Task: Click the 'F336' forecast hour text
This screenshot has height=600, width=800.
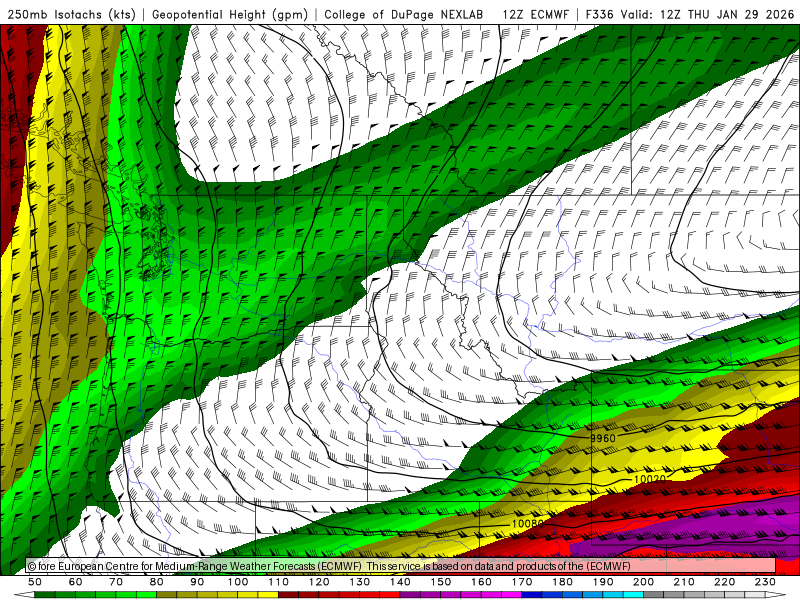Action: click(x=599, y=15)
